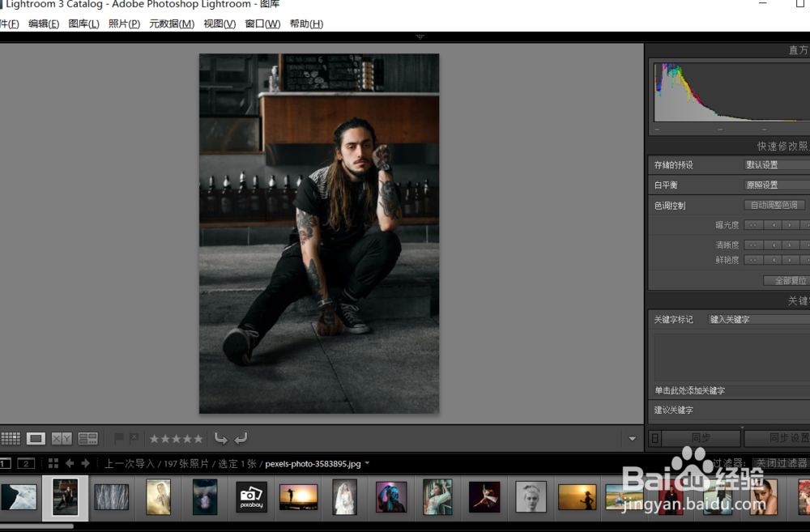This screenshot has height=532, width=810.
Task: Jump to grid from filmstrip icon
Action: (53, 463)
